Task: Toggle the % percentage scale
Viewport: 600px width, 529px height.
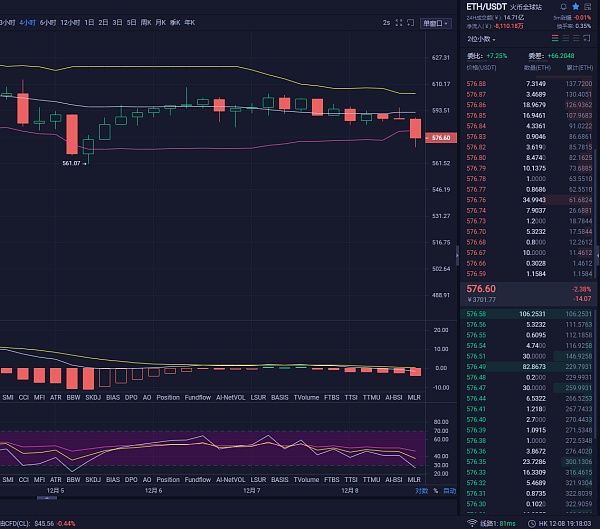Action: [x=435, y=491]
